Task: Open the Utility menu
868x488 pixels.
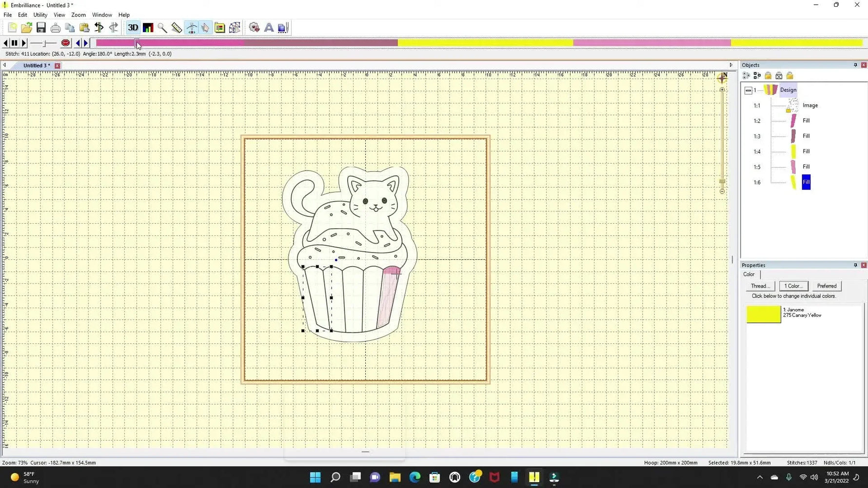Action: (40, 15)
